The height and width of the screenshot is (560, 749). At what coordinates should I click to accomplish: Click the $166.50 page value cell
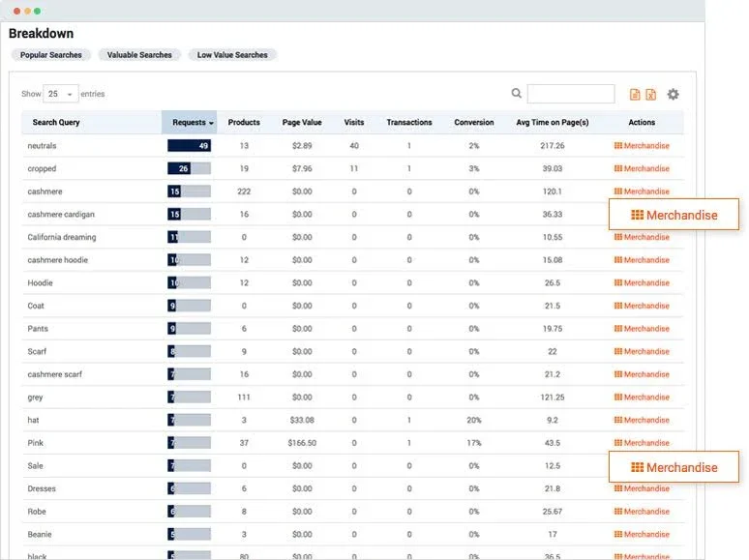[x=302, y=443]
